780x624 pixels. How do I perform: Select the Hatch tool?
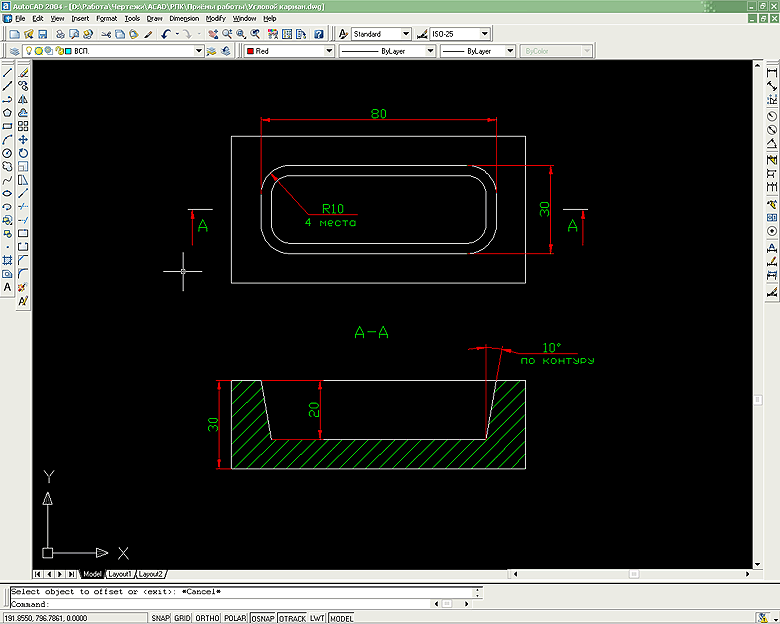pos(7,260)
